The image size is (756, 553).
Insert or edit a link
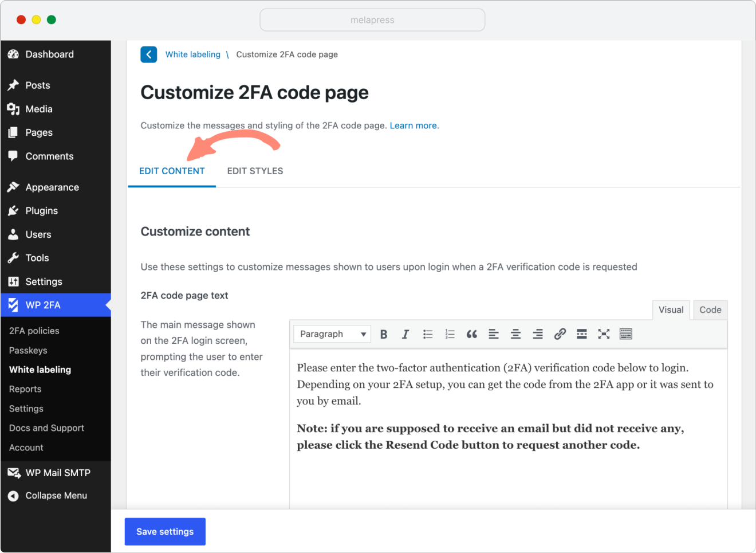pyautogui.click(x=560, y=334)
